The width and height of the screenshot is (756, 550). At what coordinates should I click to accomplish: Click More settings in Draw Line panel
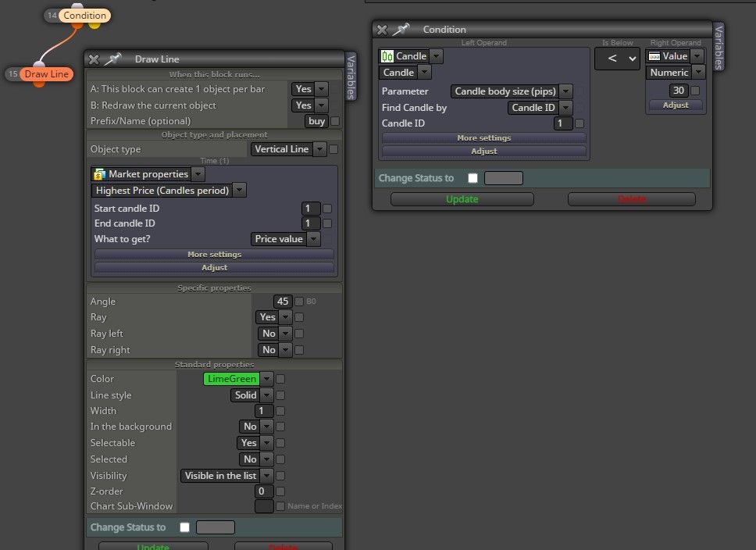[214, 254]
